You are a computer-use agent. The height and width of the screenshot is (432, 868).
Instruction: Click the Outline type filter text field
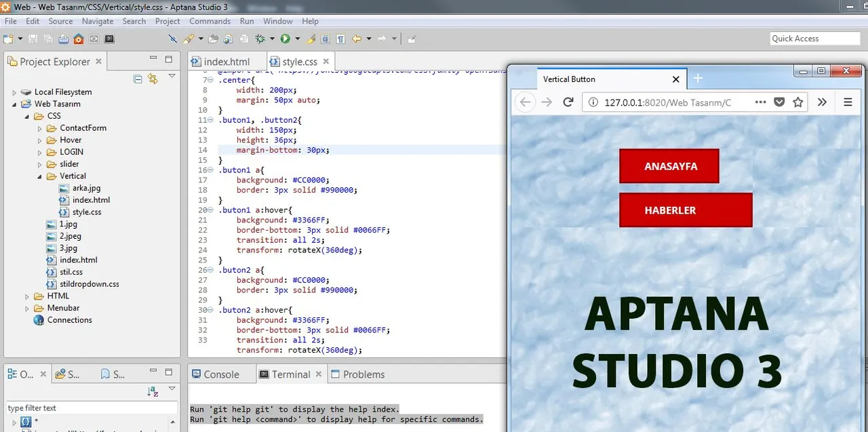[91, 408]
